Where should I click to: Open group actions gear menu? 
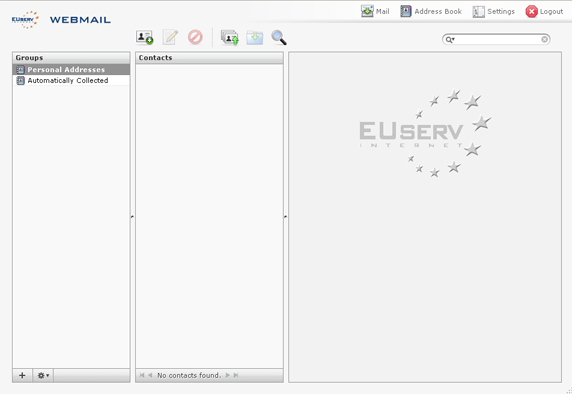point(43,375)
